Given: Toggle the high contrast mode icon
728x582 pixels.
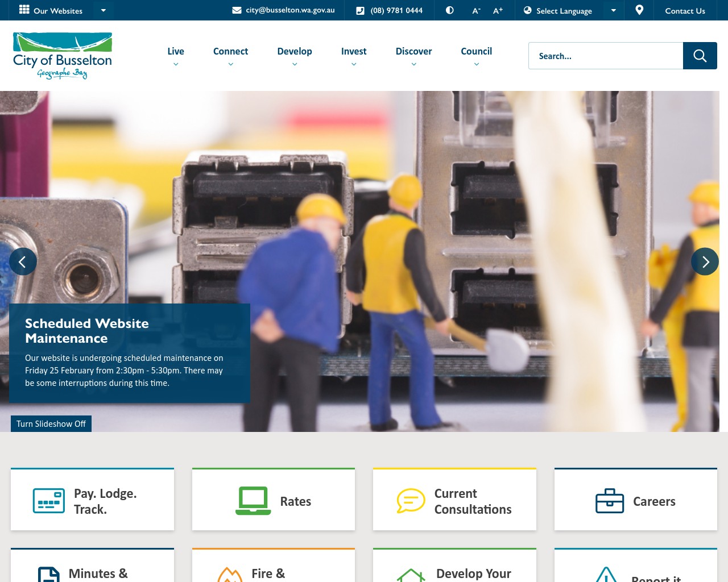Looking at the screenshot, I should (x=449, y=10).
